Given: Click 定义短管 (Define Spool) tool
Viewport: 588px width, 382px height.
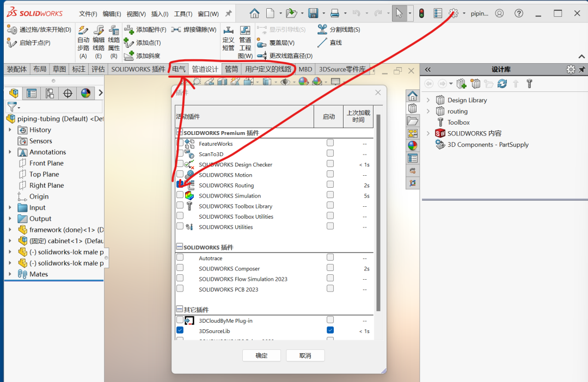Looking at the screenshot, I should coord(228,39).
